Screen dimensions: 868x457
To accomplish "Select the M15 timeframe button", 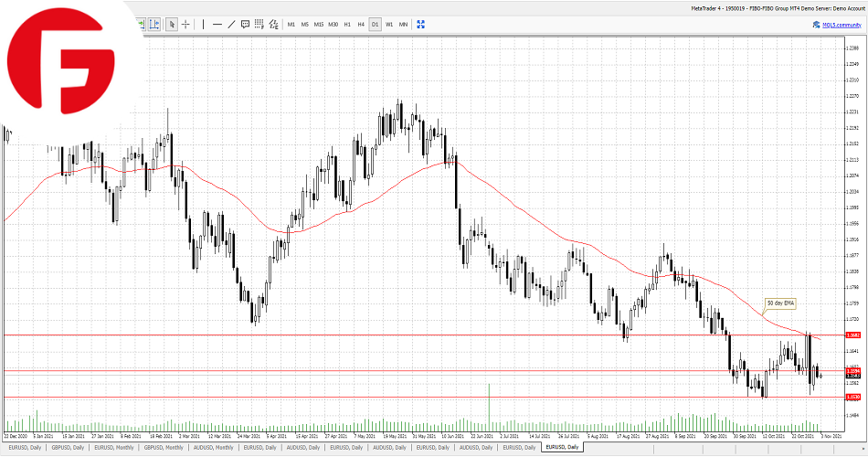I will (x=319, y=24).
